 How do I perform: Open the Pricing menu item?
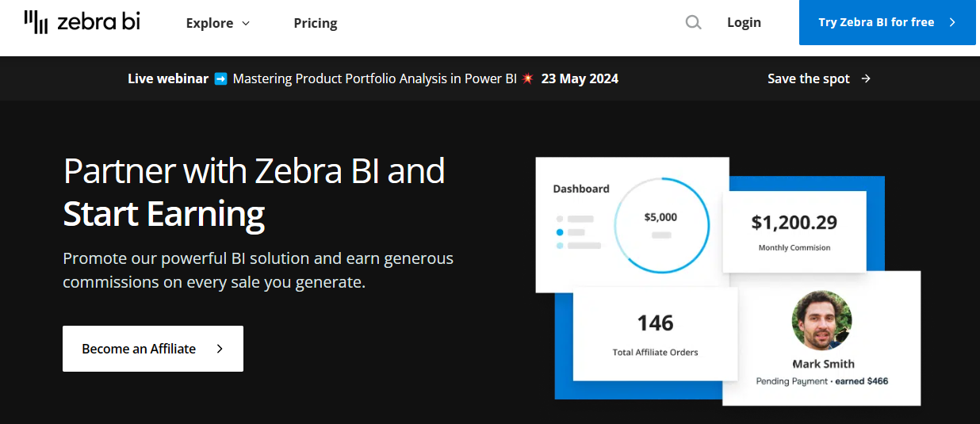[x=316, y=23]
